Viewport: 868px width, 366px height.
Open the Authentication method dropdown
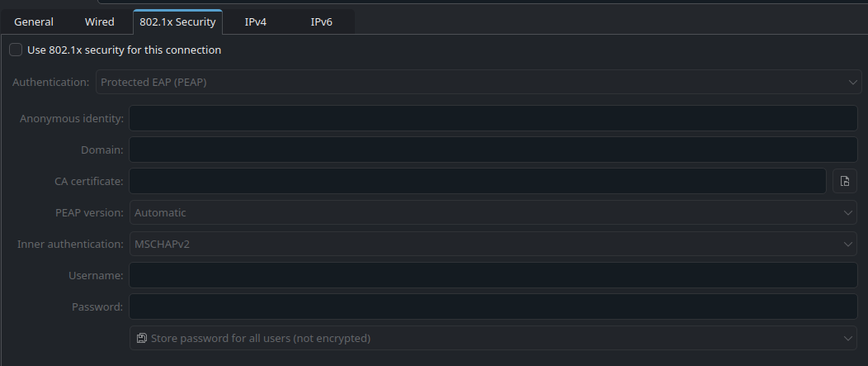click(477, 82)
